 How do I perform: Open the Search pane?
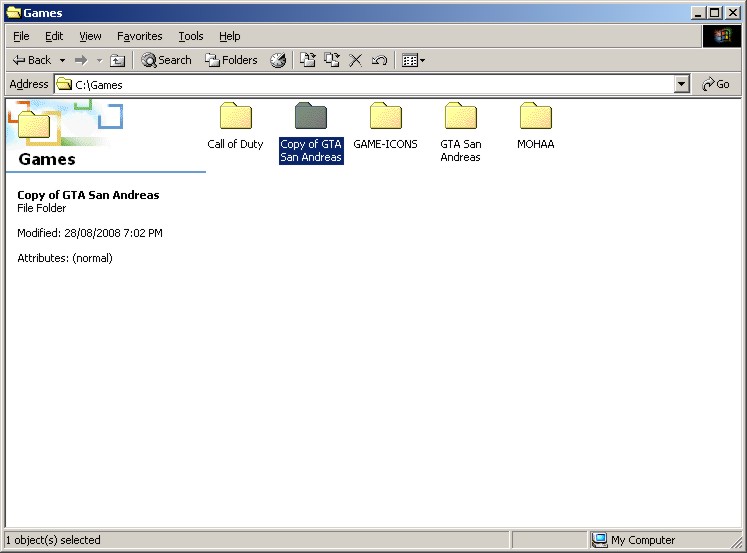click(x=166, y=60)
